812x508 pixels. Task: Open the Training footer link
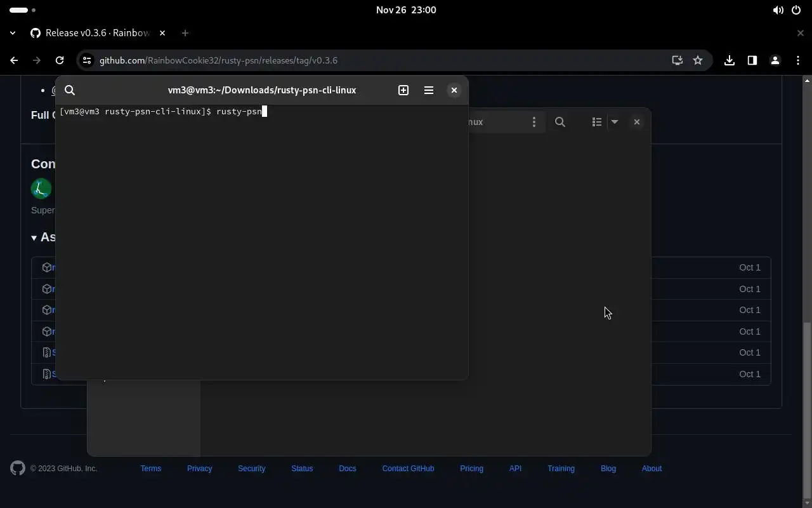561,469
